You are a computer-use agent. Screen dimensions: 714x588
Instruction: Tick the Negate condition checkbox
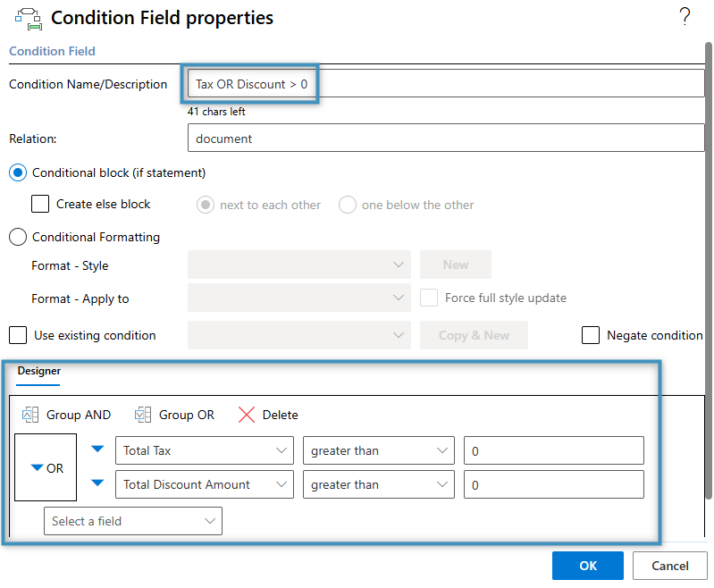[x=591, y=335]
